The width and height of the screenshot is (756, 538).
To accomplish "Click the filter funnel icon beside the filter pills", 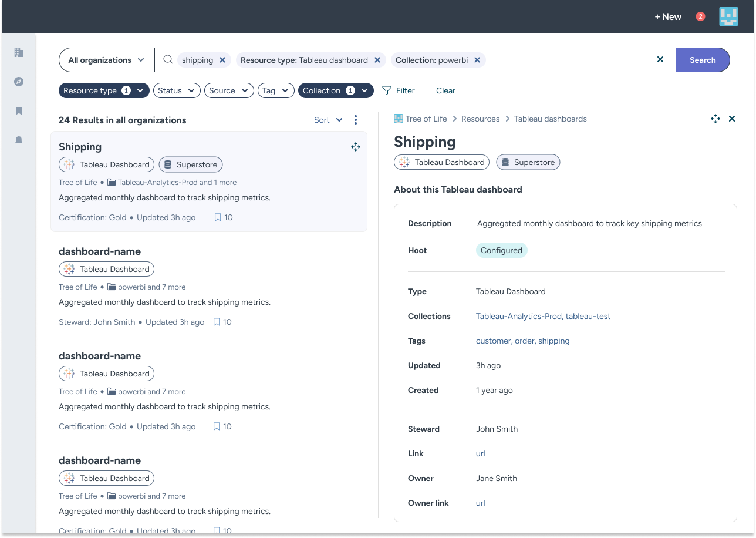I will click(x=387, y=90).
